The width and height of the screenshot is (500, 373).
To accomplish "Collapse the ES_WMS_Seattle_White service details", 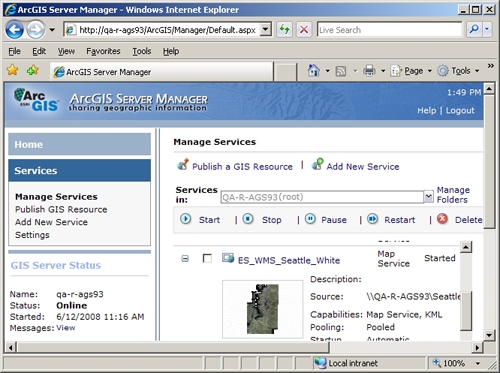I will pos(185,259).
